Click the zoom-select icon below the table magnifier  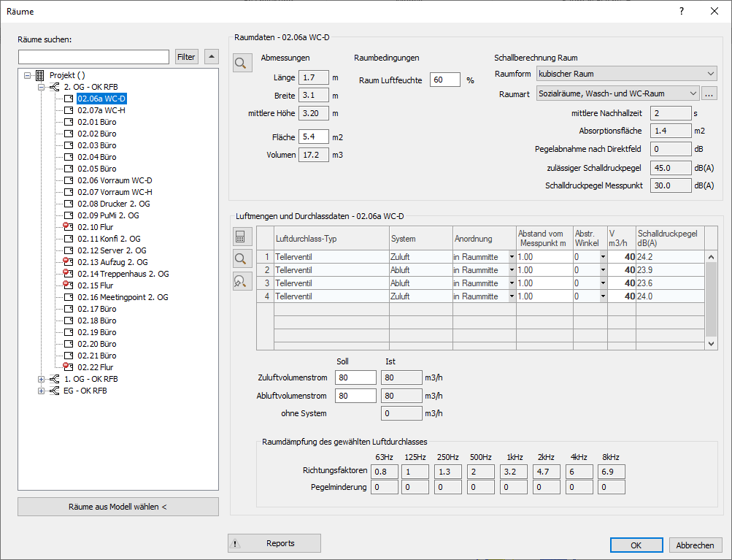tap(242, 281)
